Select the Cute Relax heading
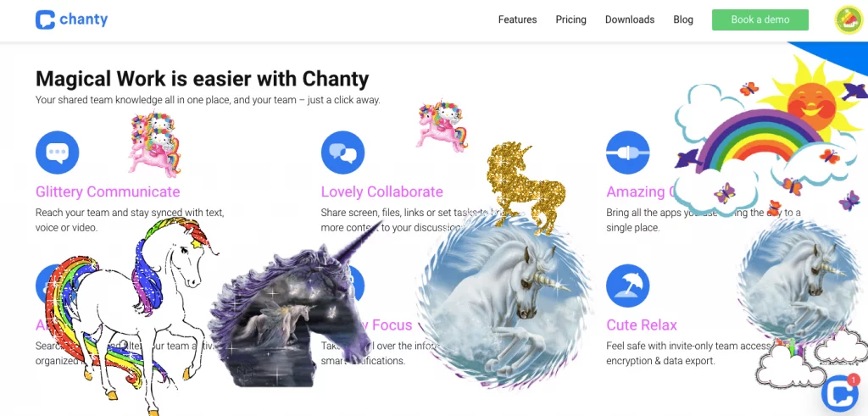Viewport: 868px width, 416px height. (x=642, y=324)
